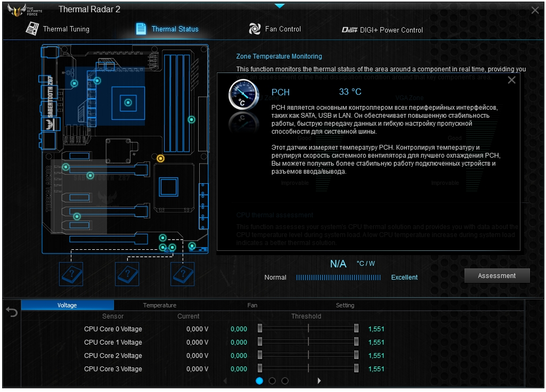Screen dimensions: 546x392
Task: Go to the first sensor page dot
Action: click(259, 381)
